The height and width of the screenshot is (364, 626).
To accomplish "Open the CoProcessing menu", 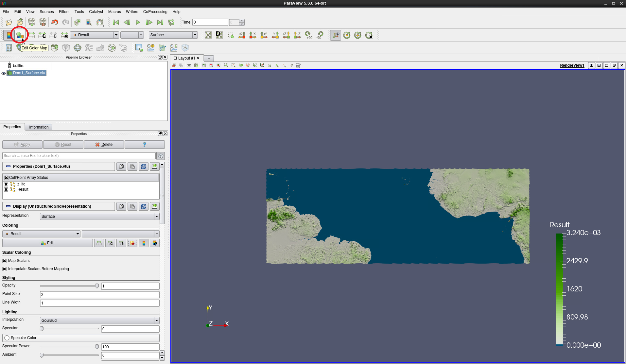I will (x=155, y=12).
